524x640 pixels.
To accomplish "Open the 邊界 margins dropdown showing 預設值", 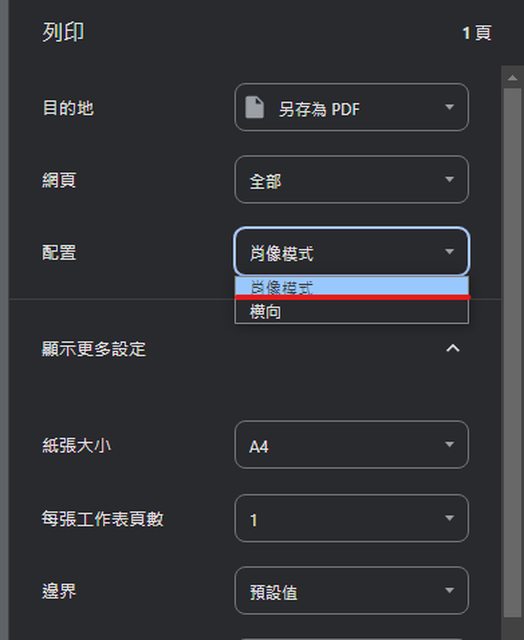I will 351,591.
